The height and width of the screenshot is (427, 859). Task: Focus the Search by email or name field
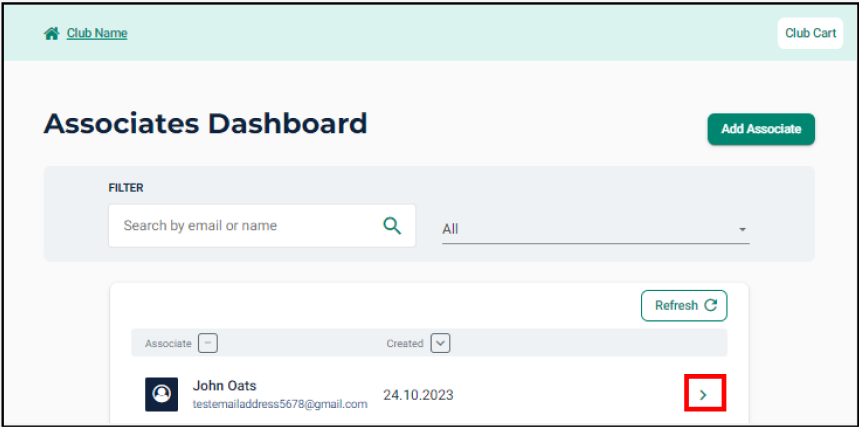pyautogui.click(x=240, y=226)
